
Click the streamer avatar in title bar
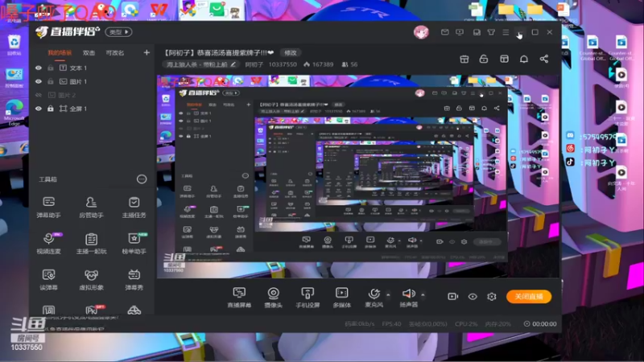(x=421, y=32)
